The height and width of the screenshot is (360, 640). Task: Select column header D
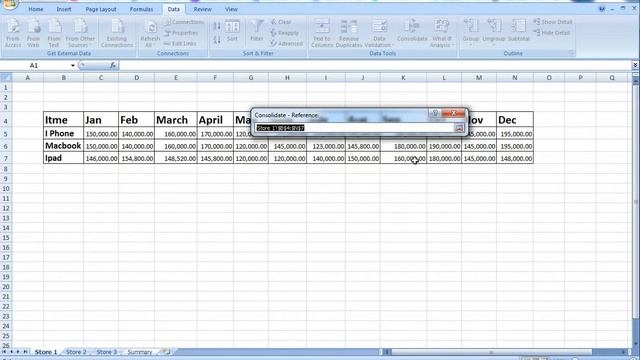pyautogui.click(x=136, y=78)
